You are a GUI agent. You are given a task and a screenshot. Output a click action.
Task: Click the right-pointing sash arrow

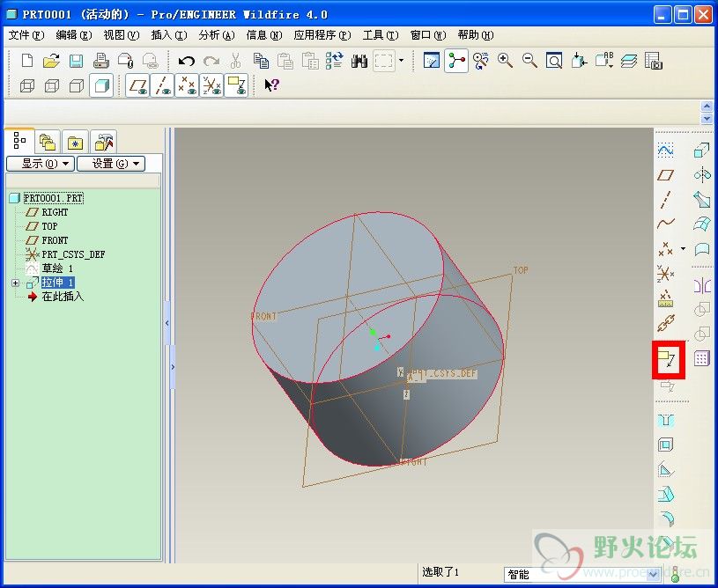point(173,366)
